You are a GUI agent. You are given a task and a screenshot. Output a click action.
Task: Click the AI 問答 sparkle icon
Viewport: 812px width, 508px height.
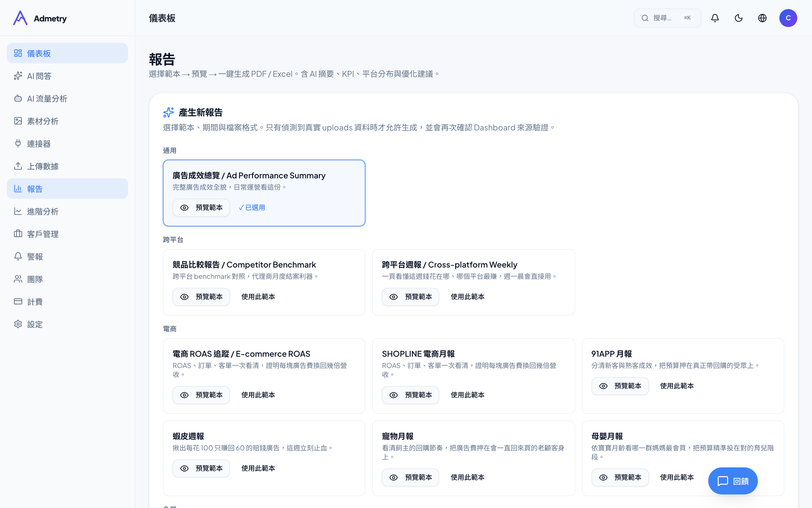(18, 76)
